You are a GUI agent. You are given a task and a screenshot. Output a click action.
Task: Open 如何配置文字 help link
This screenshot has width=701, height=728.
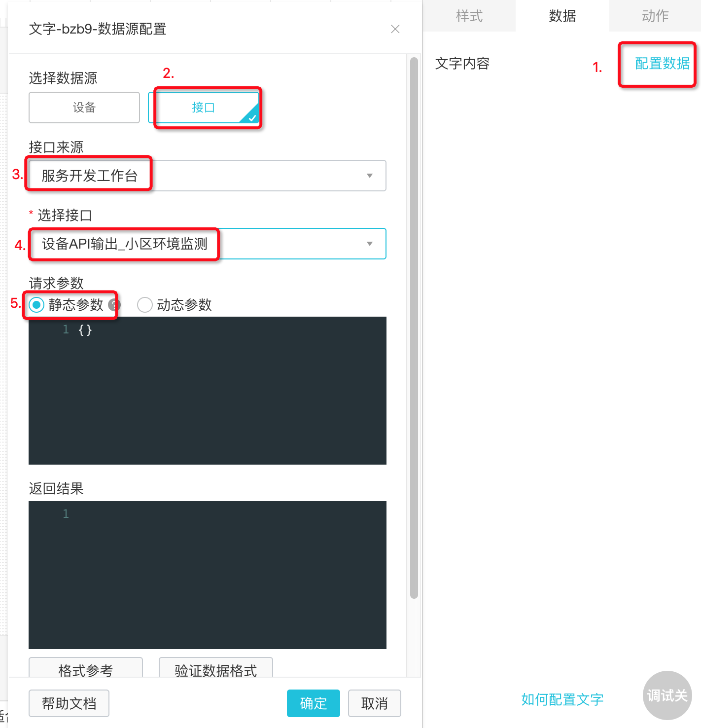click(x=562, y=699)
